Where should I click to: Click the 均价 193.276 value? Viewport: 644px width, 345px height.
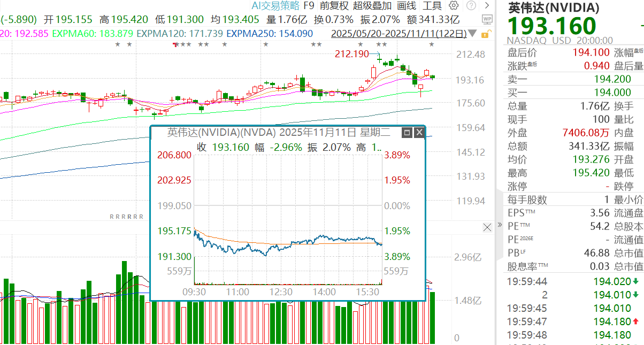tap(591, 159)
